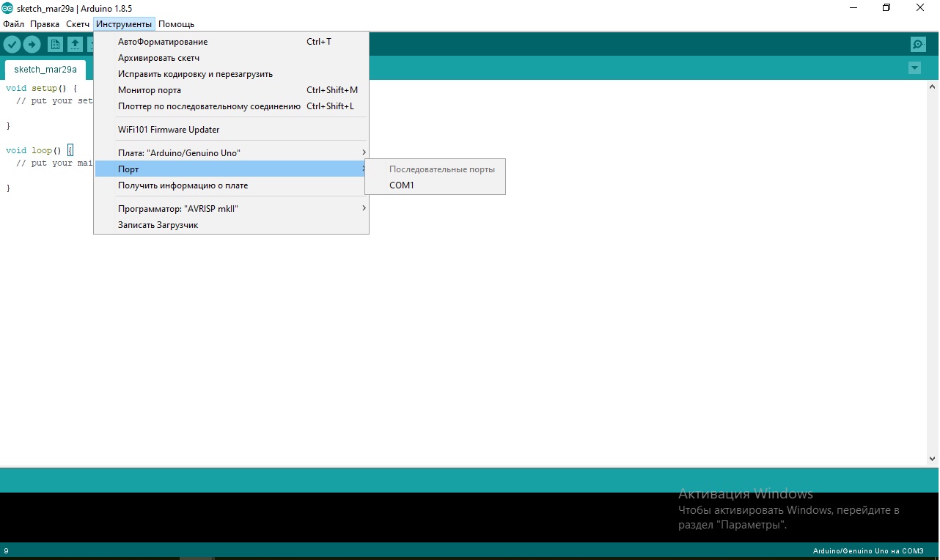Choose Архивировать скетч
Screen dimensions: 940x560
[231, 58]
